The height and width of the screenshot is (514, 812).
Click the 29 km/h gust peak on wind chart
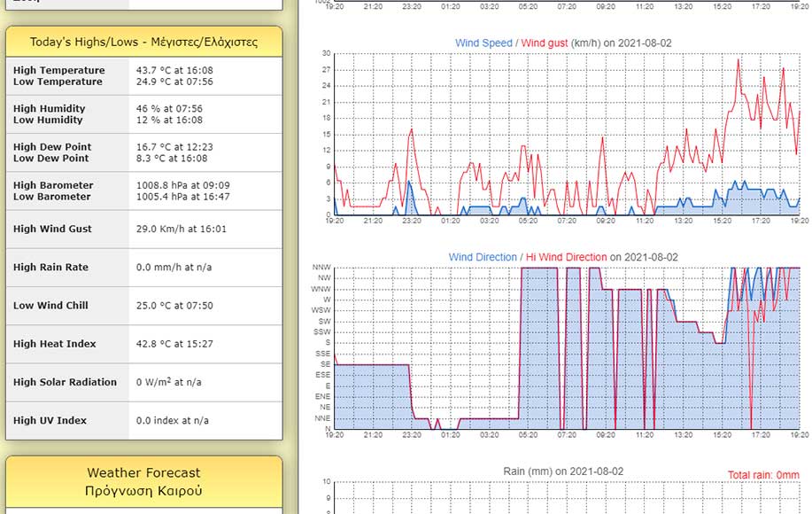click(738, 59)
